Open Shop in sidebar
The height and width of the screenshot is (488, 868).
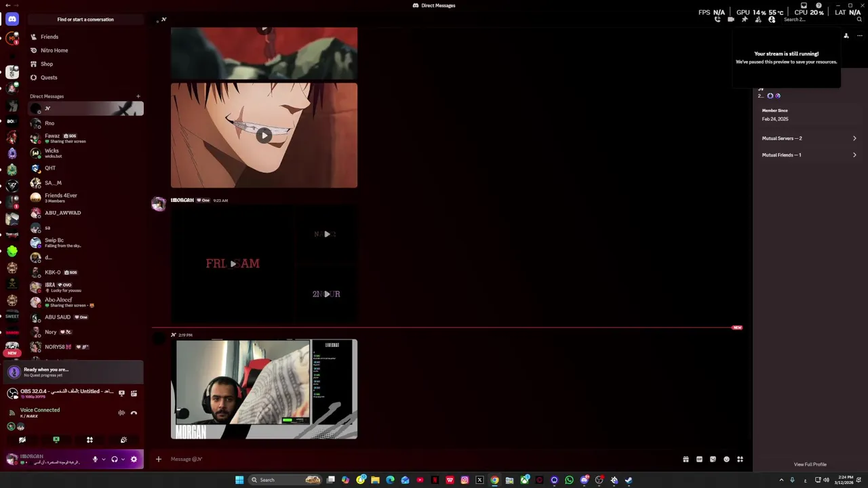85,64
